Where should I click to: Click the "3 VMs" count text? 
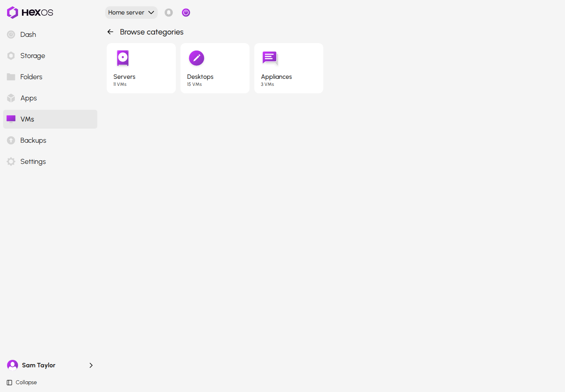(268, 84)
